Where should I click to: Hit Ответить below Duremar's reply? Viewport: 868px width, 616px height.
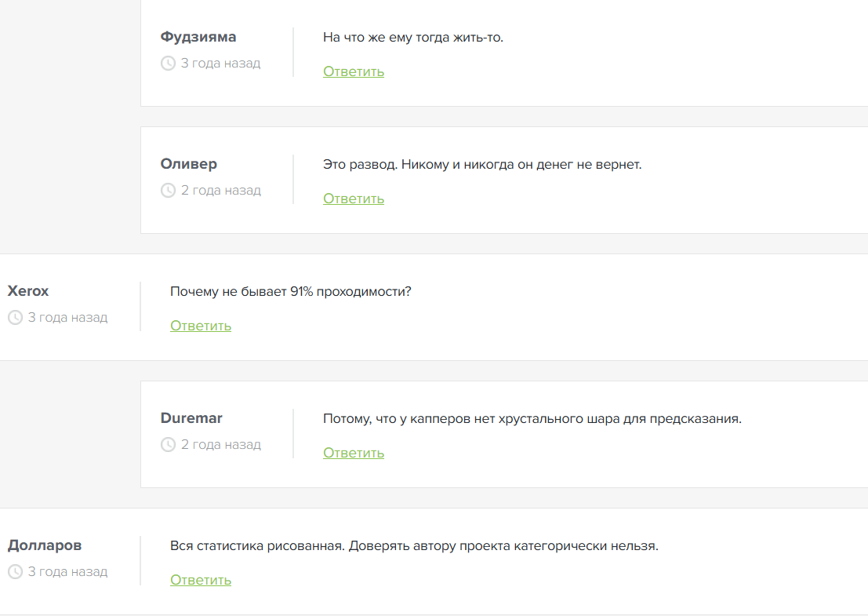(354, 453)
